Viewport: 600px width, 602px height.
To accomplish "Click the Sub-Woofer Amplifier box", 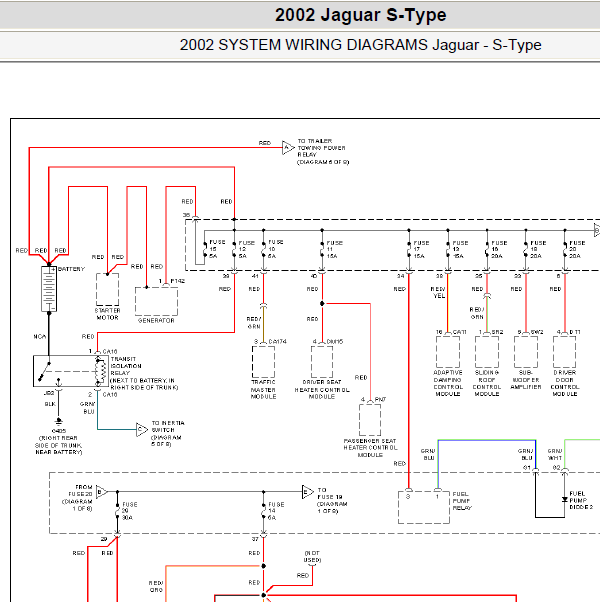I will click(x=526, y=352).
